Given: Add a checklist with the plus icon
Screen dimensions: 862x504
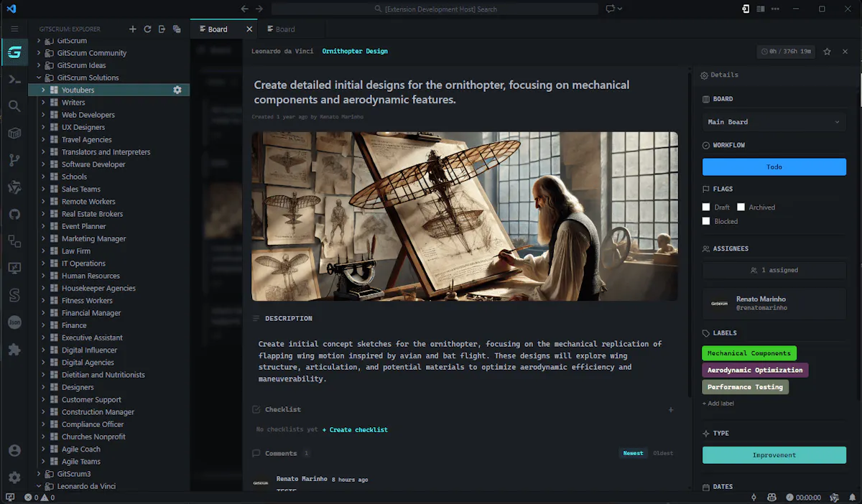Looking at the screenshot, I should click(671, 410).
